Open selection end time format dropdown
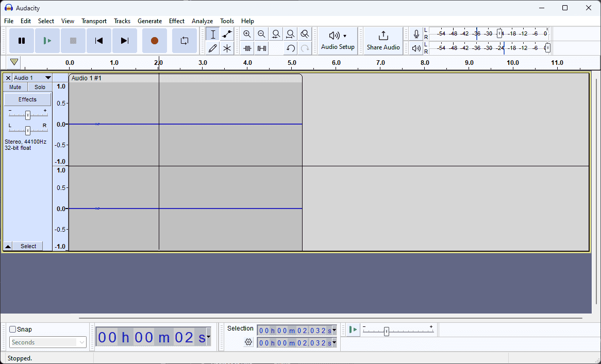 tap(334, 342)
